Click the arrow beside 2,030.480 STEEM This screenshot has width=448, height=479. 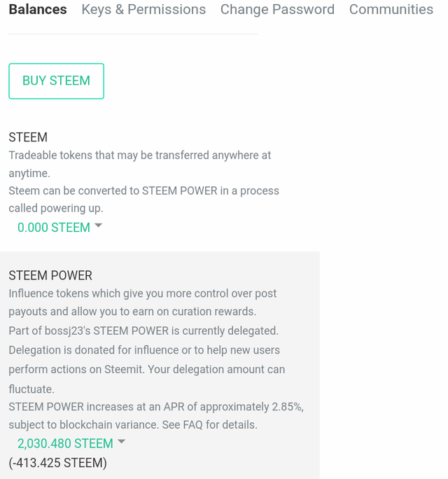[x=121, y=442]
